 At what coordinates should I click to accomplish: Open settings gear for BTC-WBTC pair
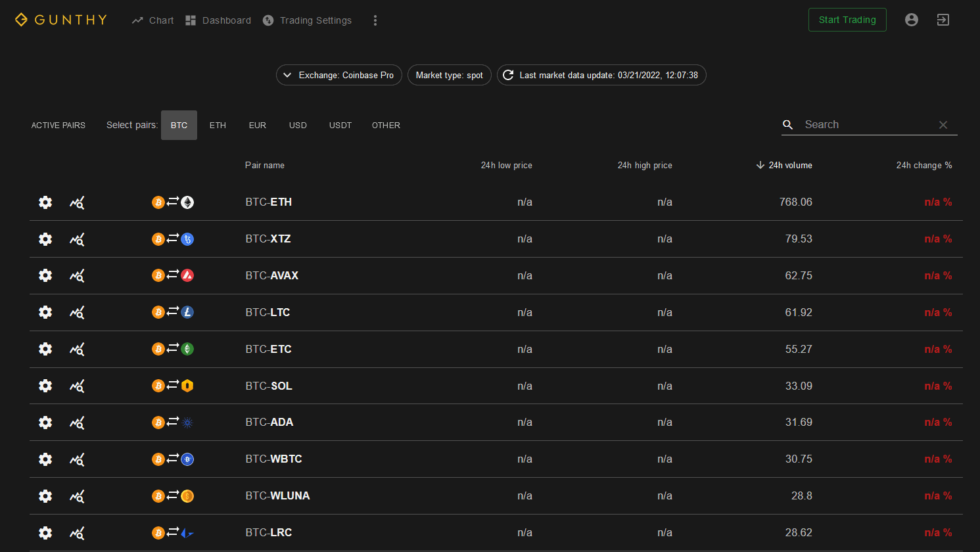click(x=45, y=459)
